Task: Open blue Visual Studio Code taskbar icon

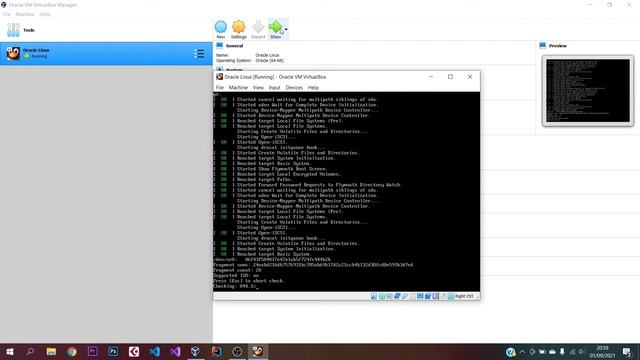Action: [155, 351]
